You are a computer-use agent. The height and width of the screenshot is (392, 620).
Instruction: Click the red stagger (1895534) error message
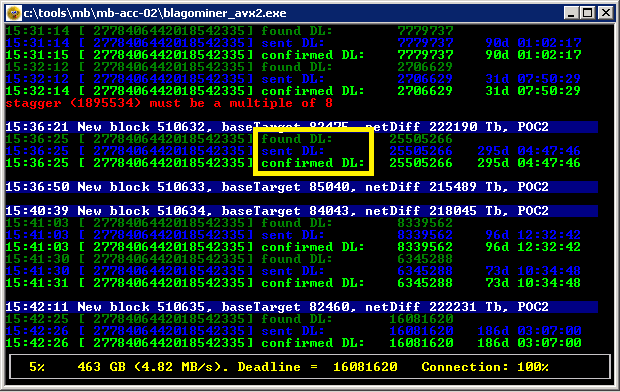pyautogui.click(x=169, y=103)
